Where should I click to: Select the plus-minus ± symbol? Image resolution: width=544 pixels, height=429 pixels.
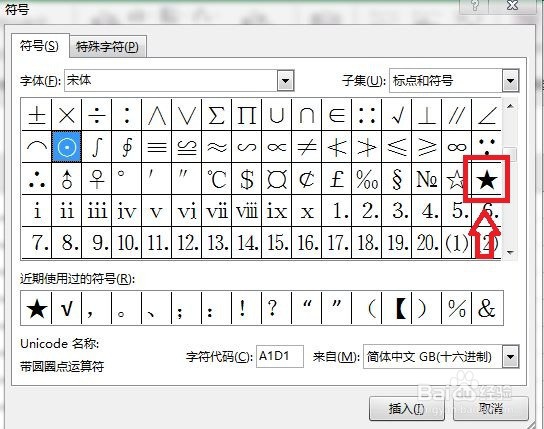[x=37, y=115]
